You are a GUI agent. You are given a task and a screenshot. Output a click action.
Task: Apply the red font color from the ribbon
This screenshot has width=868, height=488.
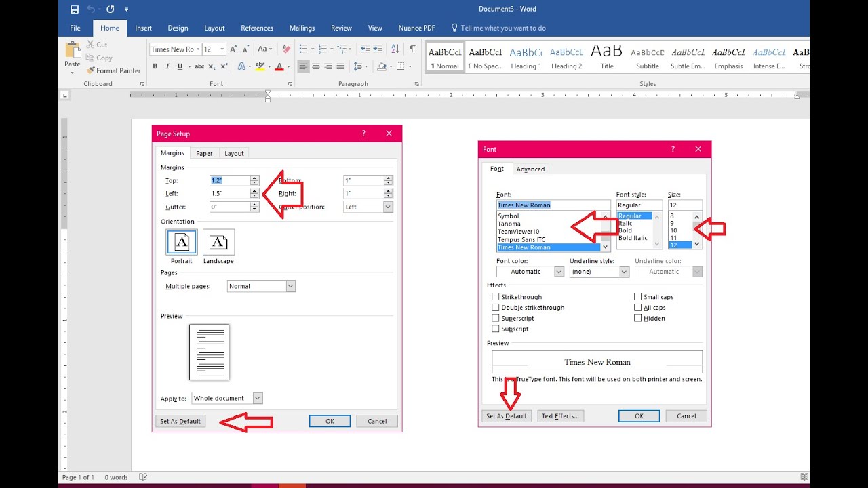[x=279, y=66]
